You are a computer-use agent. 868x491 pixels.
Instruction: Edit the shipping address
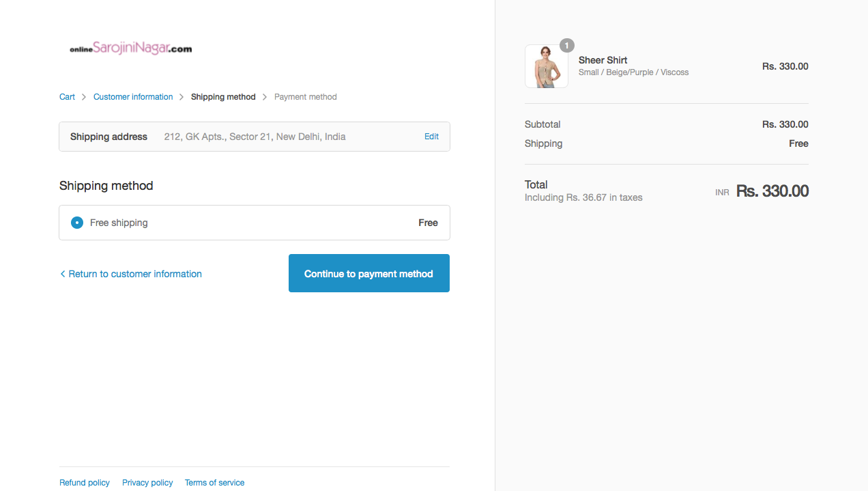click(431, 137)
